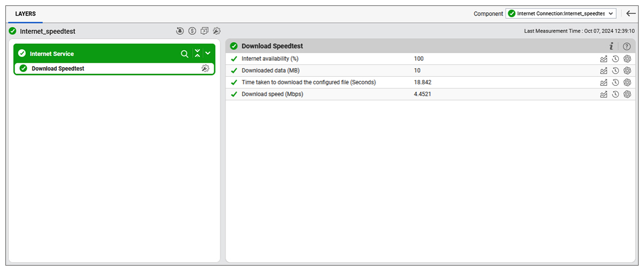Click the monitor windows icon beside Internet_speedtest
Screen dimensions: 644x271
(x=204, y=31)
